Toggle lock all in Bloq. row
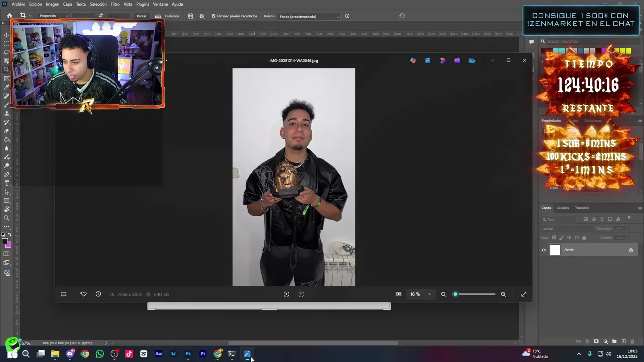 pos(584,238)
